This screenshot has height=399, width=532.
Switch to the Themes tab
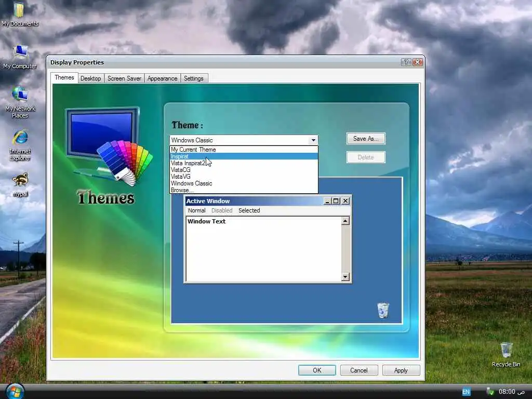64,77
